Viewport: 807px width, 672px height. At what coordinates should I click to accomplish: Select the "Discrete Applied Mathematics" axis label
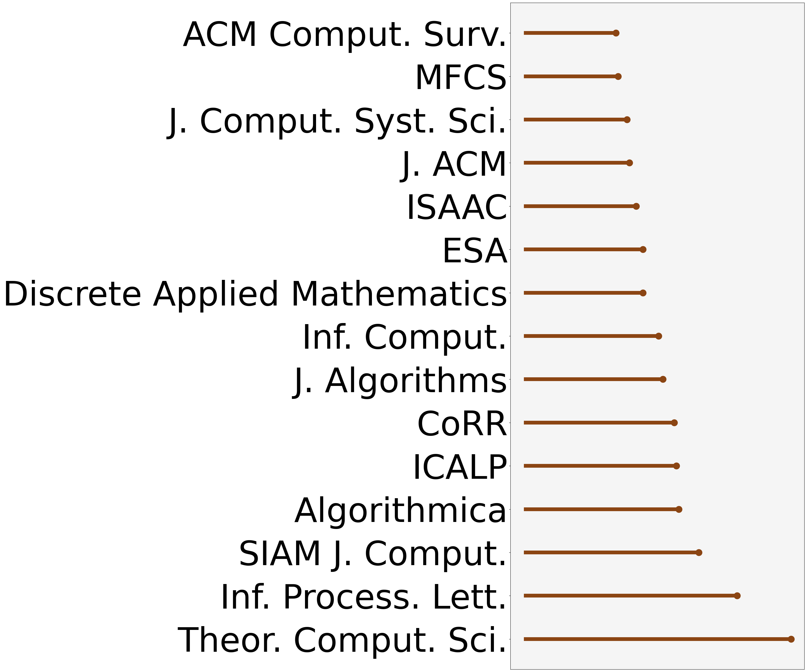coord(255,294)
